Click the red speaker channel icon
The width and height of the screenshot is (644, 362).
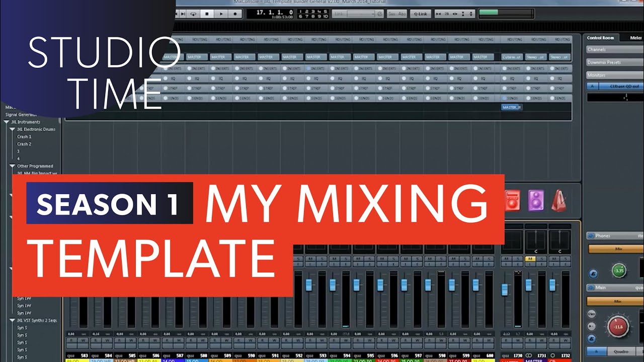point(512,201)
